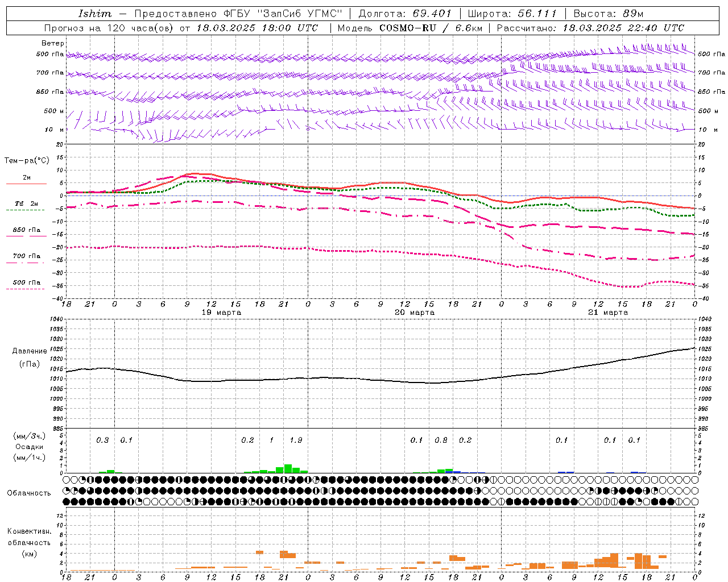728x582 pixels.
Task: Click the "Осадки" precipitation label
Action: pos(30,447)
